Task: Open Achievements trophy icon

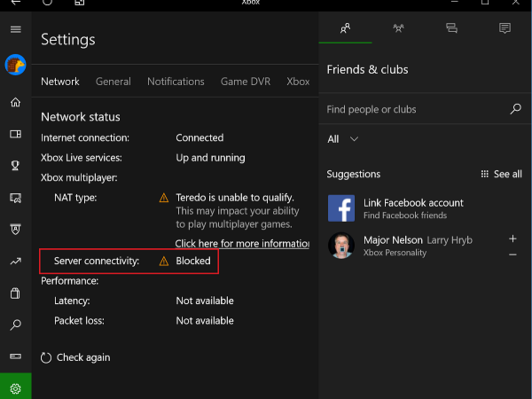Action: (16, 166)
